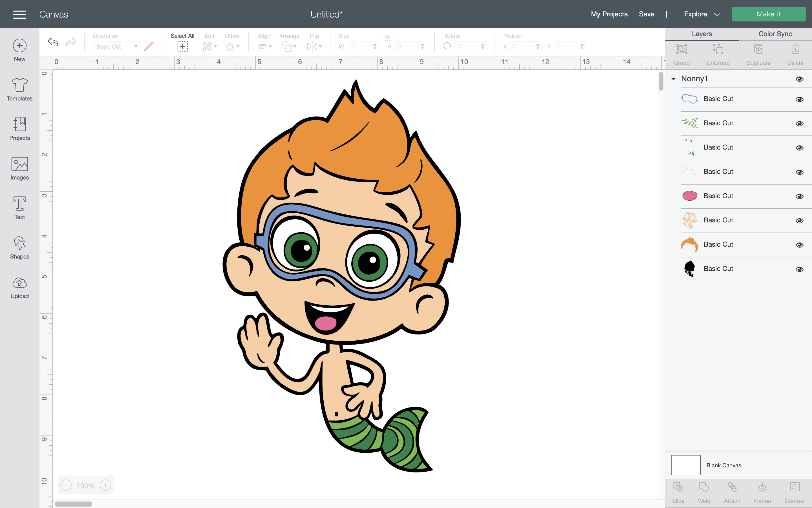Click the Rotate icon
This screenshot has width=812, height=508.
pos(447,46)
